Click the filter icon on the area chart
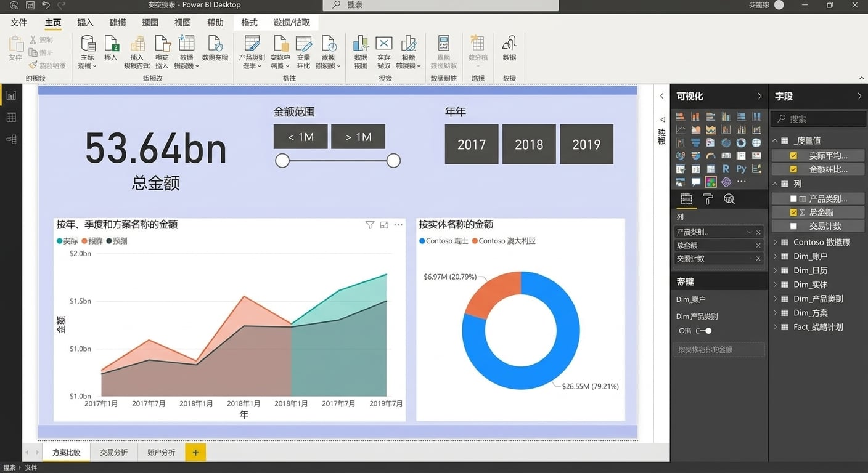Screen dimensions: 868x473 click(x=370, y=225)
